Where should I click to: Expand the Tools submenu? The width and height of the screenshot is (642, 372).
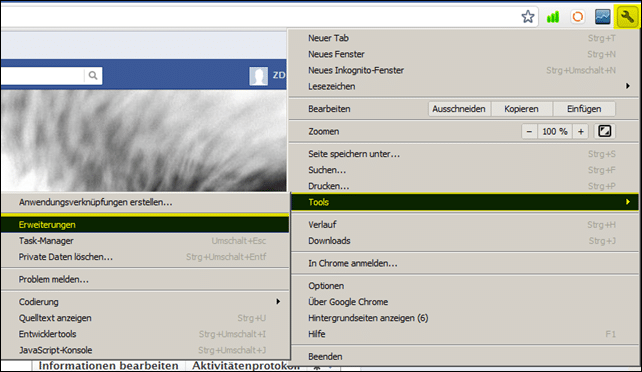(x=464, y=202)
